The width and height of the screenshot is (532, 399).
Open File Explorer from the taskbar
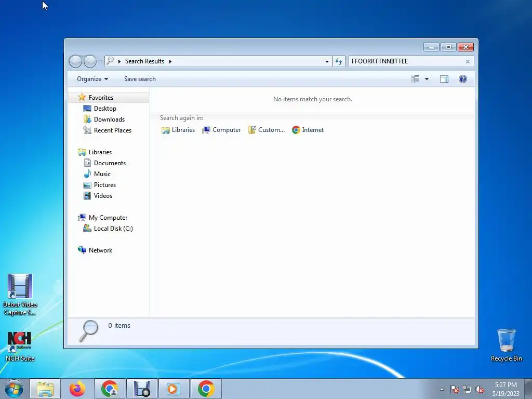45,389
